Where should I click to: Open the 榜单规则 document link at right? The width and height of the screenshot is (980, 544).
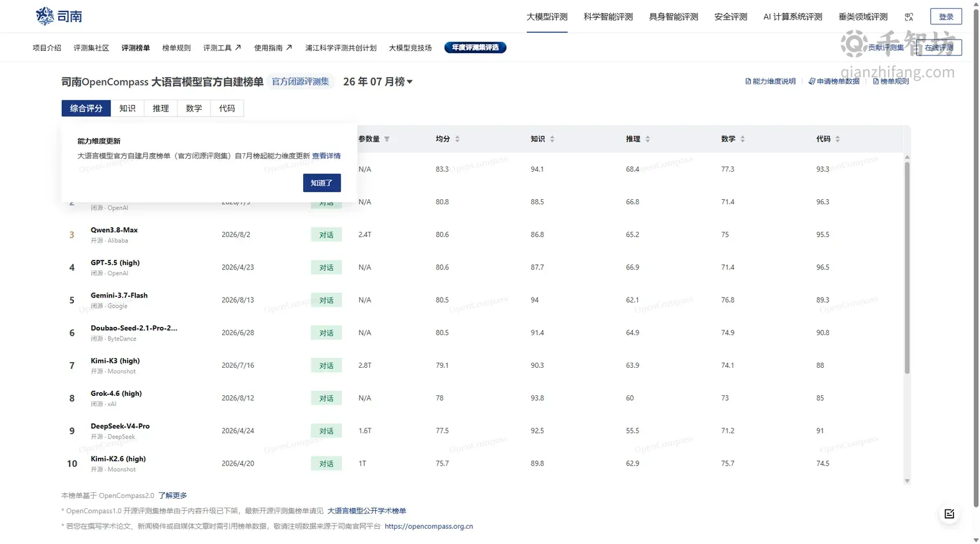[891, 82]
